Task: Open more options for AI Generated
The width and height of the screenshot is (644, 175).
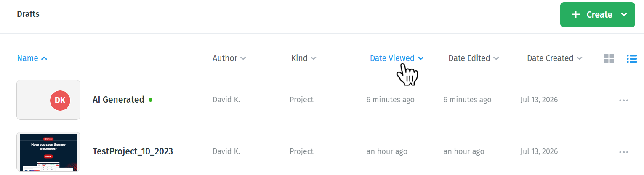Action: coord(624,100)
